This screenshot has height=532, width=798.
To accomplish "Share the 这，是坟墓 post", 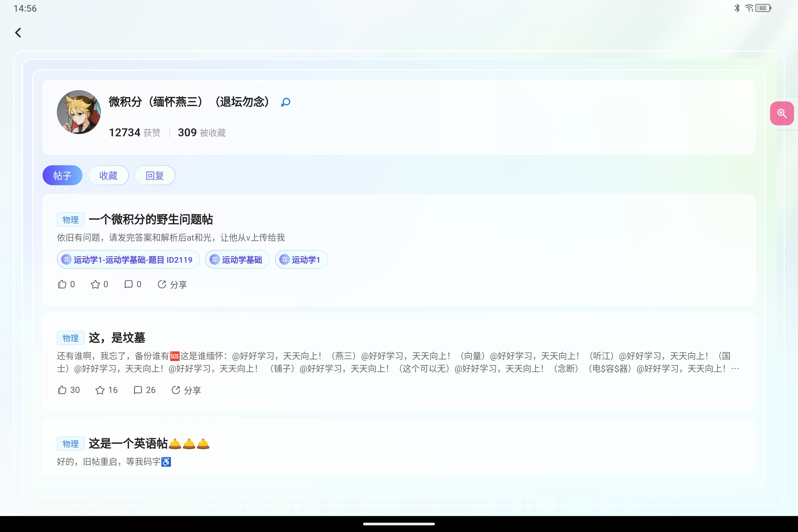I will point(186,390).
